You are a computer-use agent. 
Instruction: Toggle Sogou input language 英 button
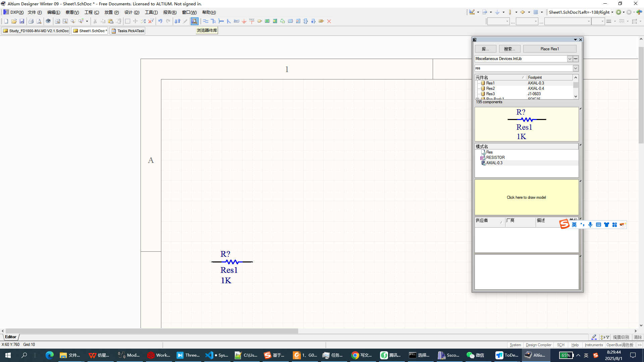(574, 225)
